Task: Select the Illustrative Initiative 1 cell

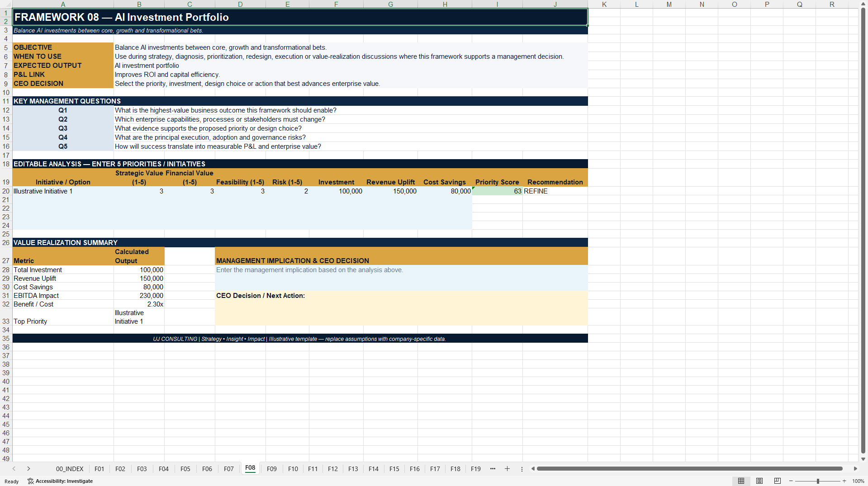Action: (63, 191)
